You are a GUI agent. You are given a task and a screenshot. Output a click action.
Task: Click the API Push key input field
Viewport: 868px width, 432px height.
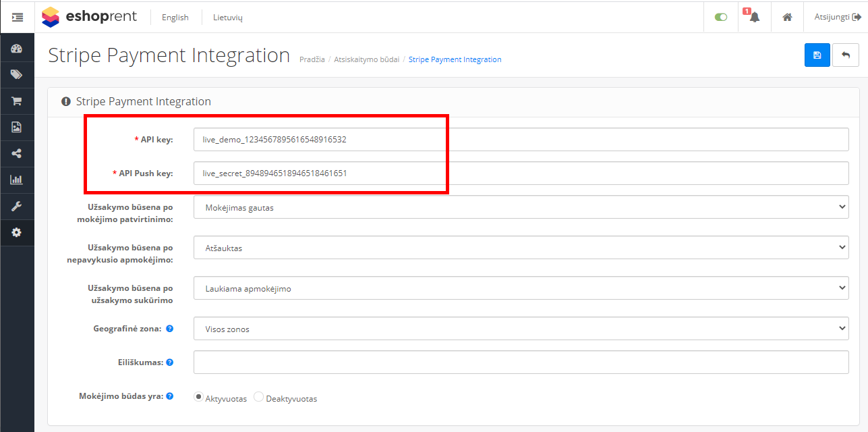pos(521,173)
